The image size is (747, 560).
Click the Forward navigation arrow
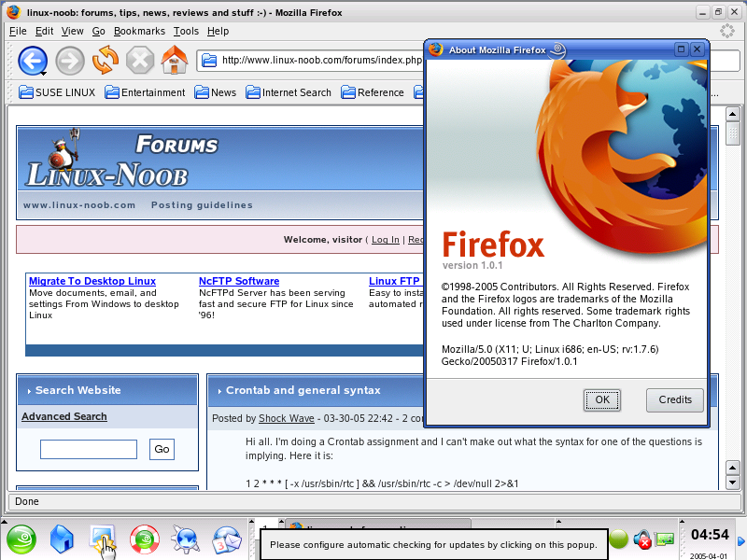tap(69, 61)
